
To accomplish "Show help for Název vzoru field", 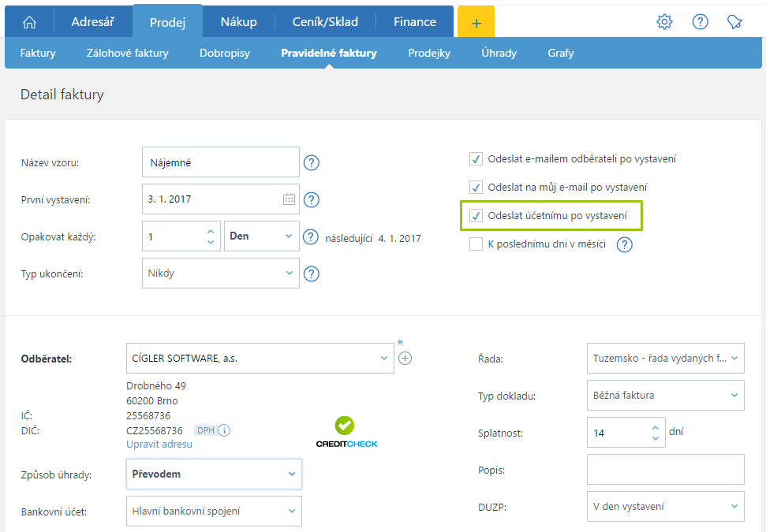I will point(311,162).
